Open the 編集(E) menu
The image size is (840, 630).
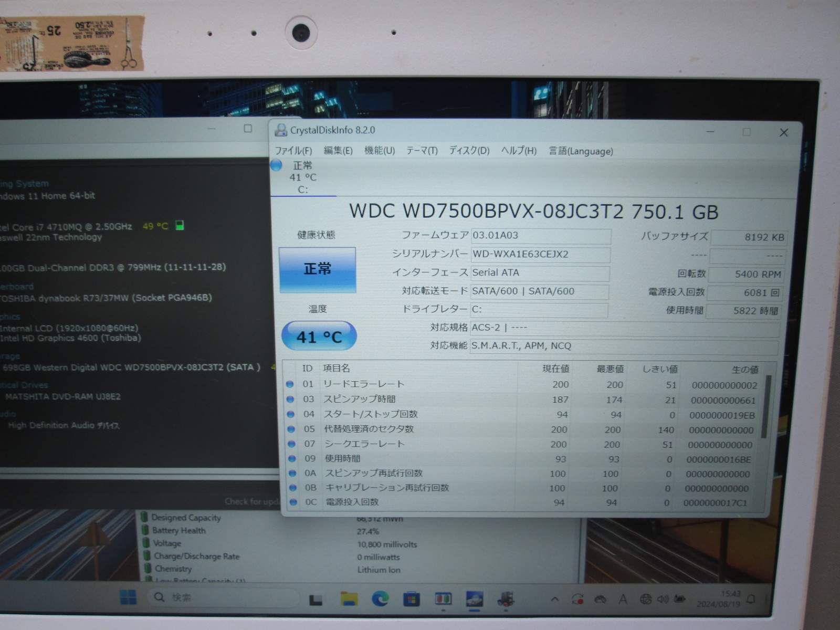[338, 151]
